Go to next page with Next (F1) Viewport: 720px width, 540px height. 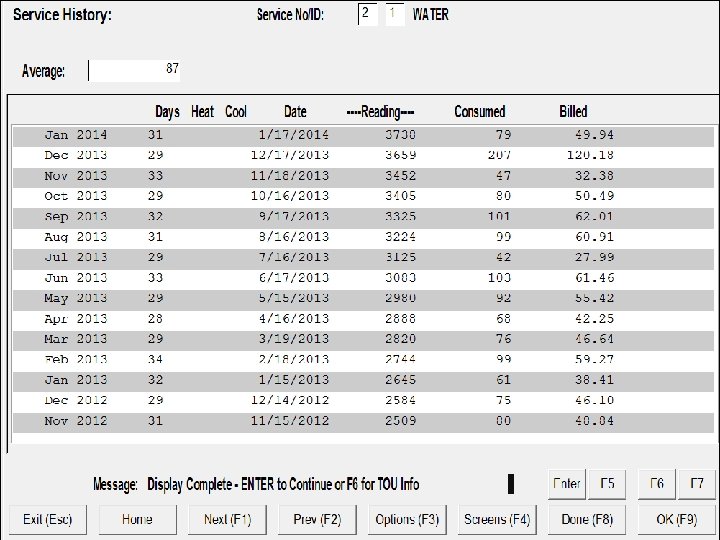click(x=227, y=519)
